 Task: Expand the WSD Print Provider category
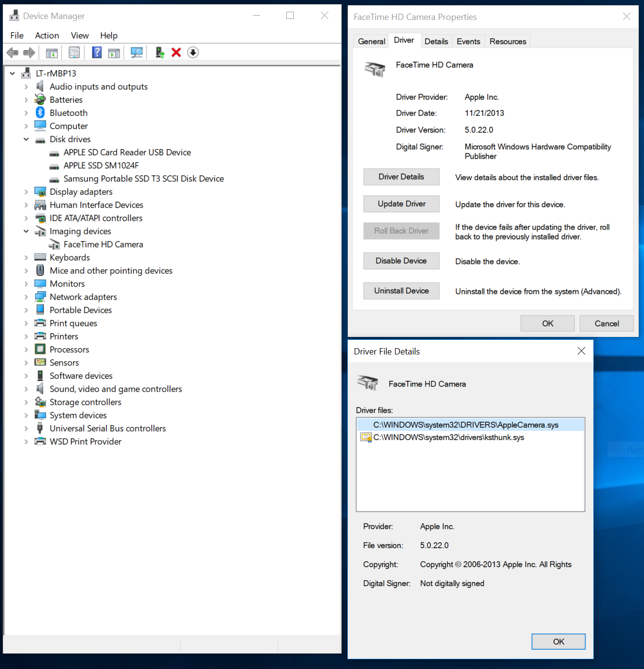[26, 442]
